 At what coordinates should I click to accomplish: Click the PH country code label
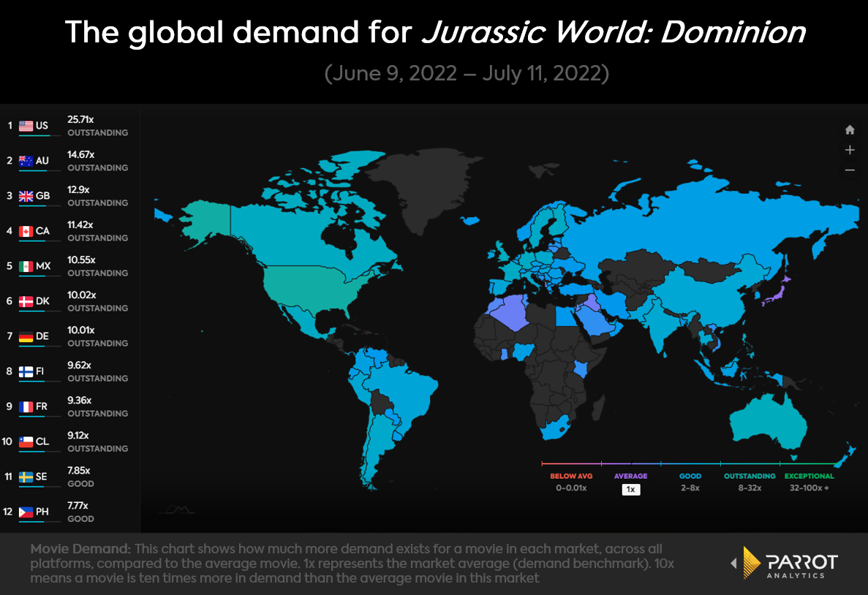point(42,512)
